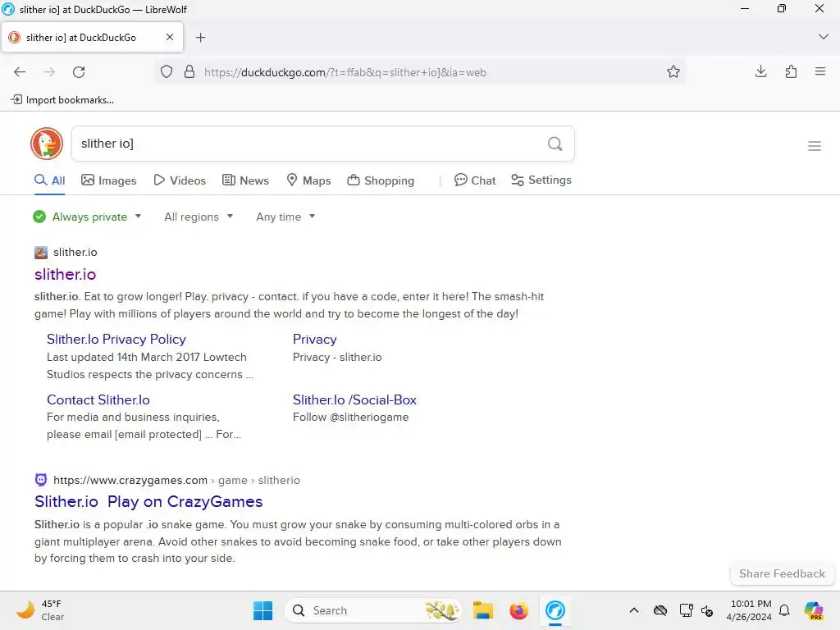Viewport: 840px width, 630px height.
Task: Click the LibreWolf taskbar icon
Action: (x=555, y=610)
